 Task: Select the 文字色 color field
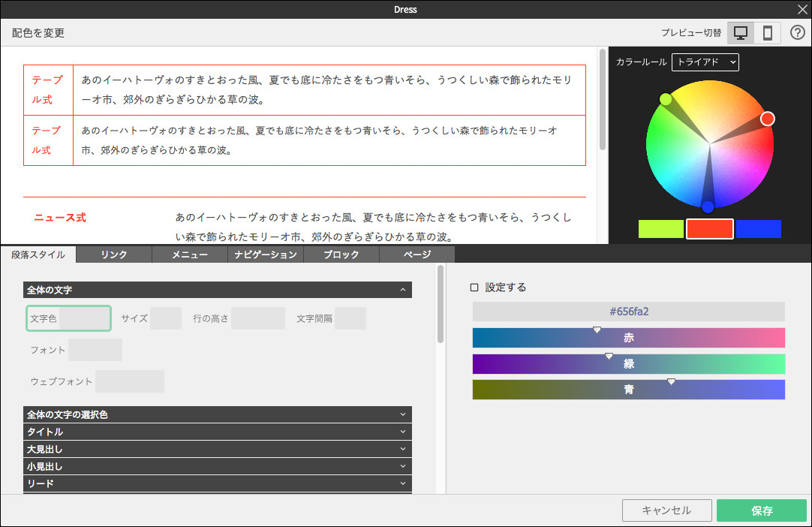pos(69,318)
